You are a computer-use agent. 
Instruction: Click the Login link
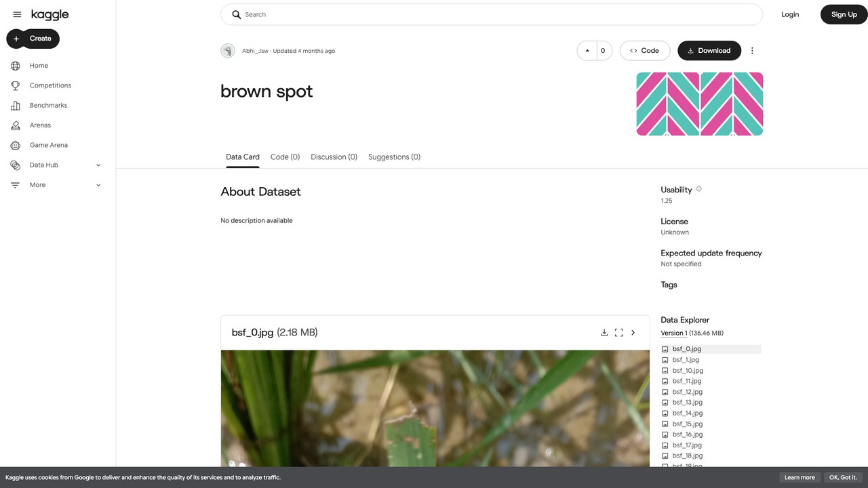(790, 14)
